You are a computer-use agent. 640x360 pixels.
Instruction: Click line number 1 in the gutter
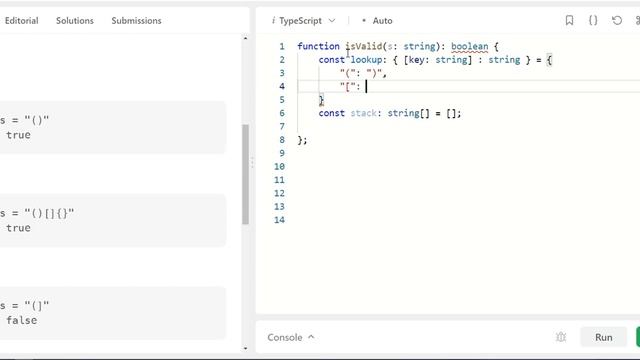[x=282, y=47]
